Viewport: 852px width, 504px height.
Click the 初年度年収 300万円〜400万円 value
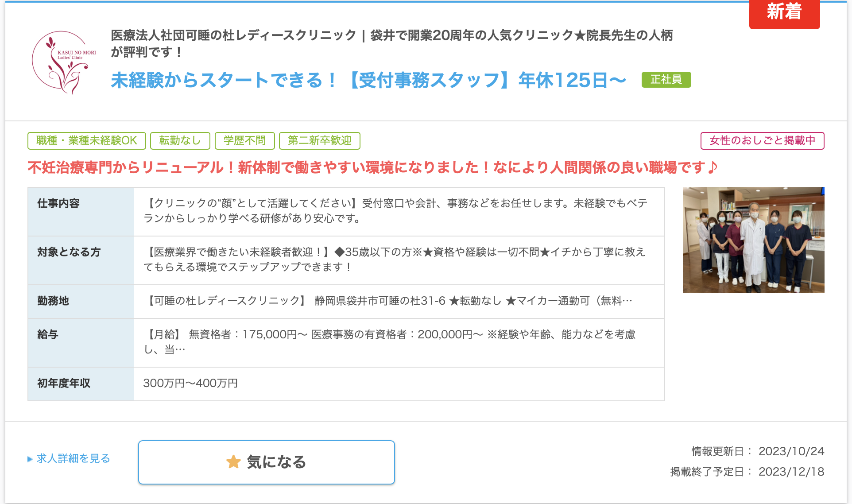(190, 384)
